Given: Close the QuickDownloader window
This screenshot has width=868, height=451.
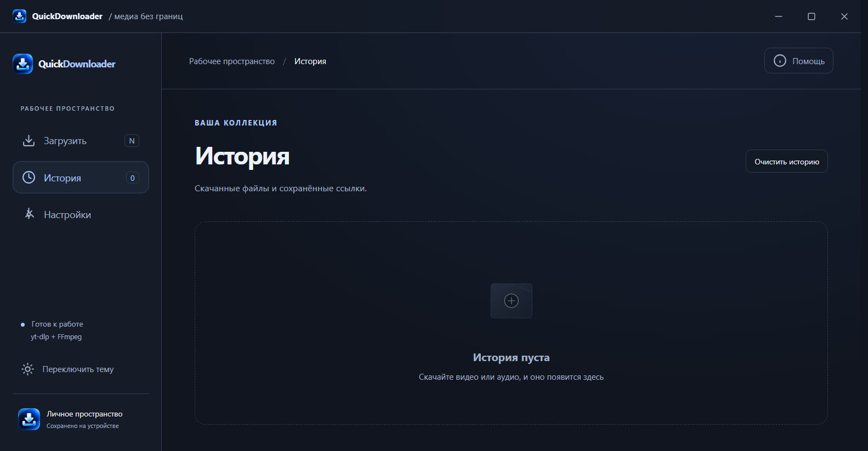Looking at the screenshot, I should [x=844, y=16].
